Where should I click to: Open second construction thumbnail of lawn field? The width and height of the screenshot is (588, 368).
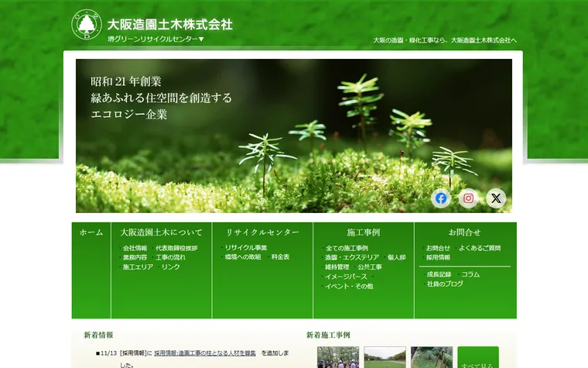(385, 357)
